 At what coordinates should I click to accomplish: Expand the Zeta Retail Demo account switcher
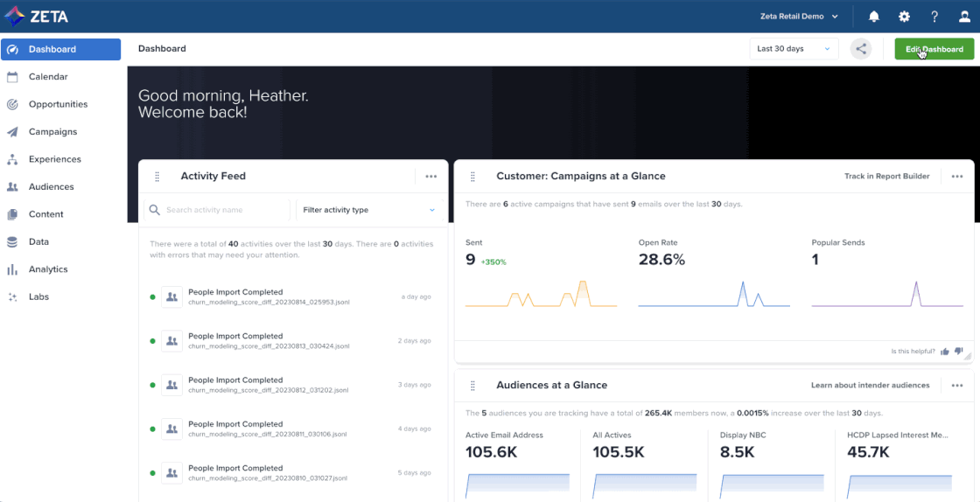point(797,17)
